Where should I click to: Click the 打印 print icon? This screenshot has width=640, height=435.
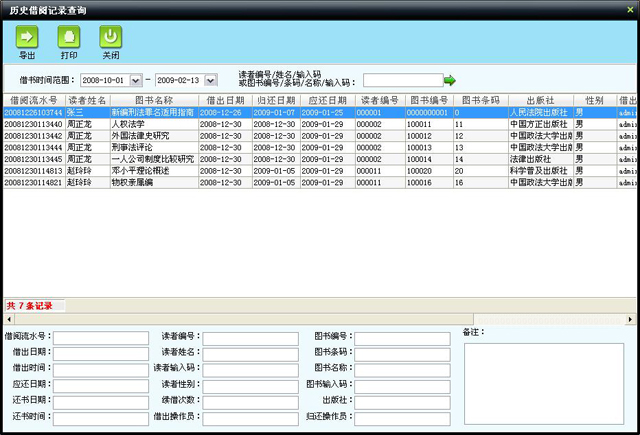69,37
